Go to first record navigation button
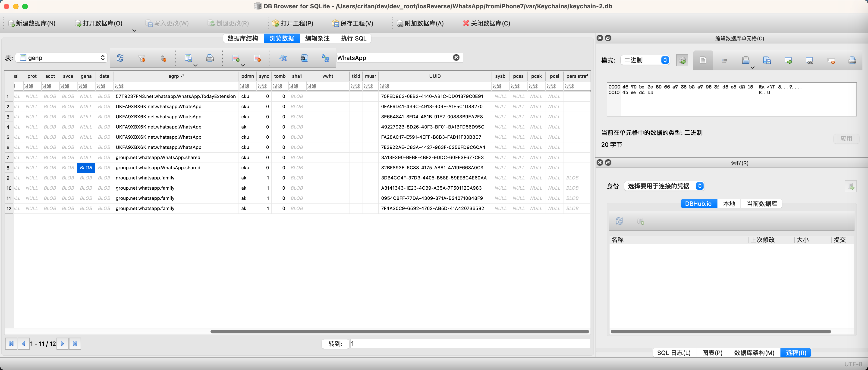868x370 pixels. (11, 344)
